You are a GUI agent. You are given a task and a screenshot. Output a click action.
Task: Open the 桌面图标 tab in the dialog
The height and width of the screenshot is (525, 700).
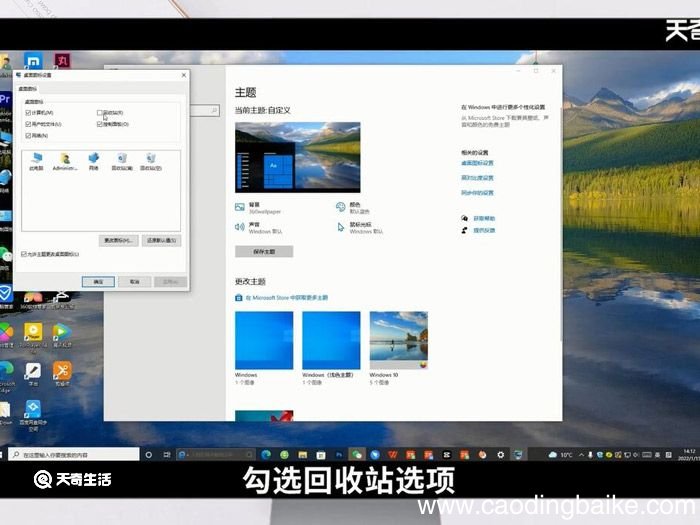pyautogui.click(x=27, y=88)
